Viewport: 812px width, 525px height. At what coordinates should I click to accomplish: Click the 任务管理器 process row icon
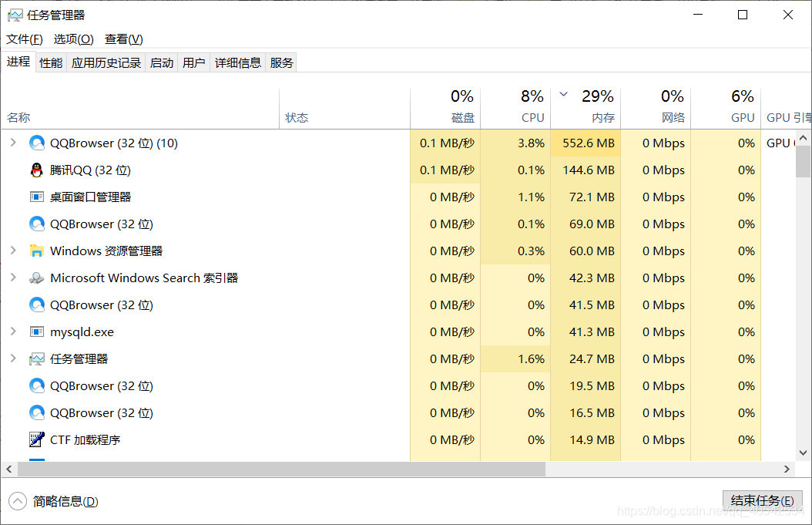37,358
